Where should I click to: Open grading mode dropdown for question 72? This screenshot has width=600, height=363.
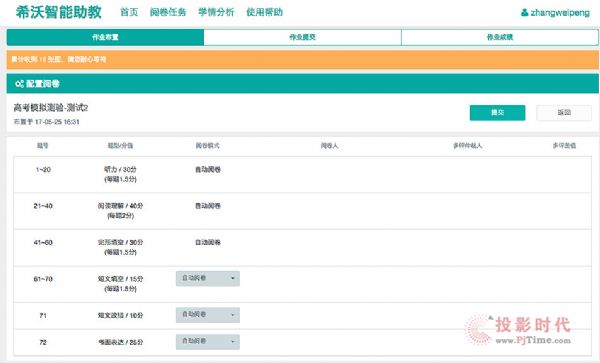208,342
